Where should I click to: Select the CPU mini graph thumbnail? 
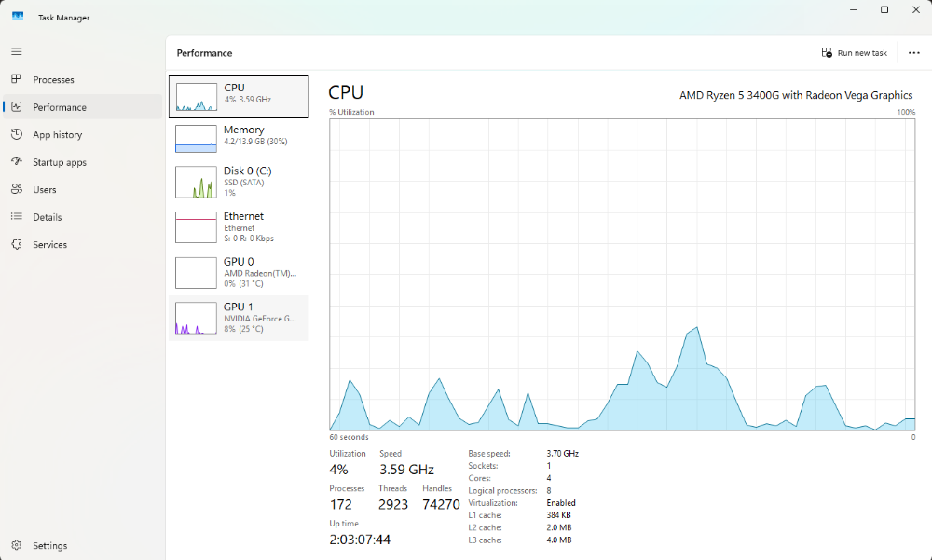click(196, 97)
